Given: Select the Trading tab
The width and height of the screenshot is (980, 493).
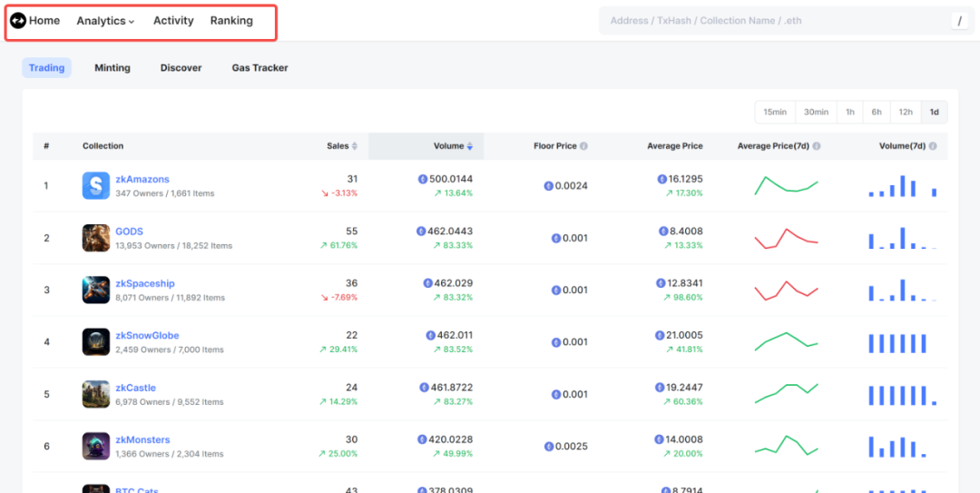Looking at the screenshot, I should coord(47,67).
